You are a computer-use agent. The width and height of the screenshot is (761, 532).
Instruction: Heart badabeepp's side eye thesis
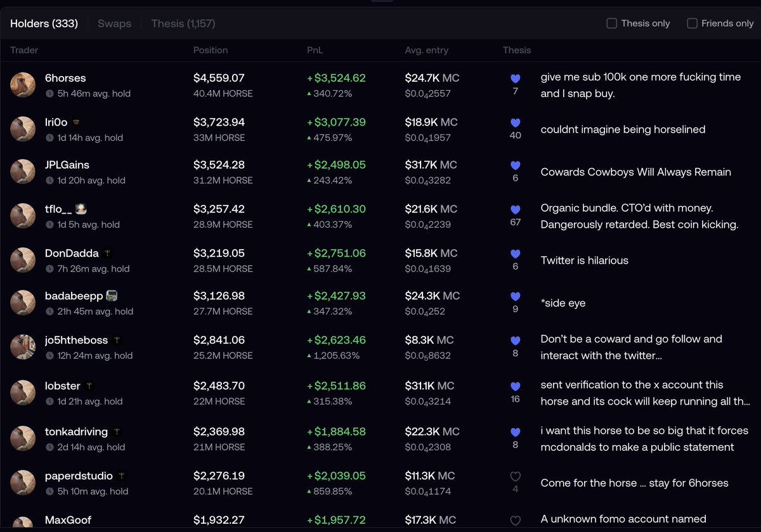(x=515, y=297)
